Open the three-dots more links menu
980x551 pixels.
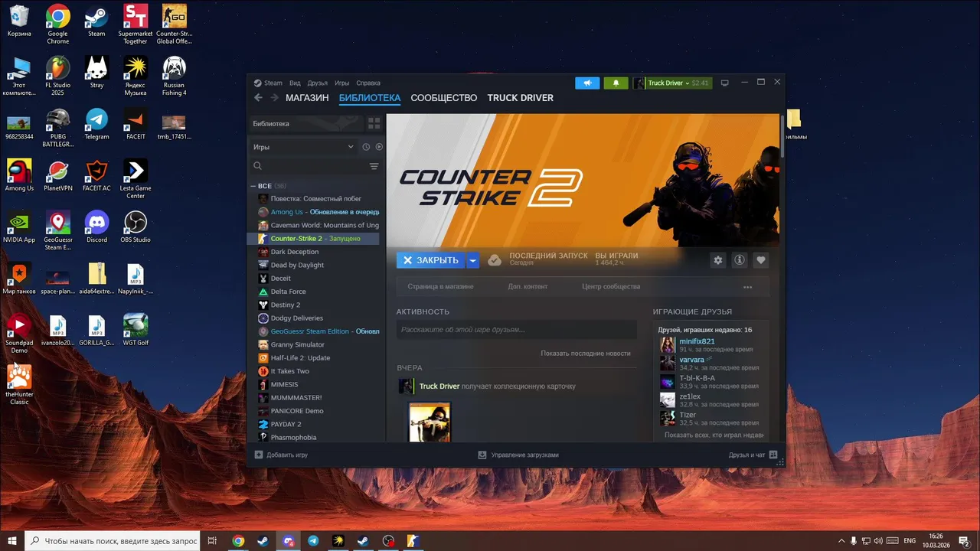[x=747, y=287]
